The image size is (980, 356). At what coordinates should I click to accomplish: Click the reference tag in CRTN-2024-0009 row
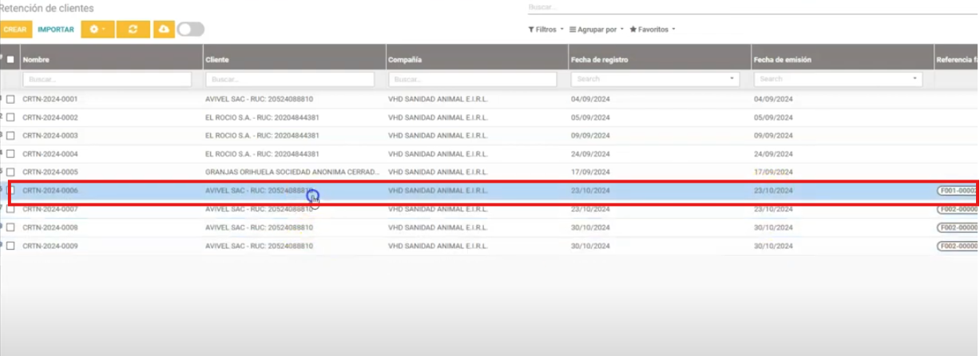[957, 246]
